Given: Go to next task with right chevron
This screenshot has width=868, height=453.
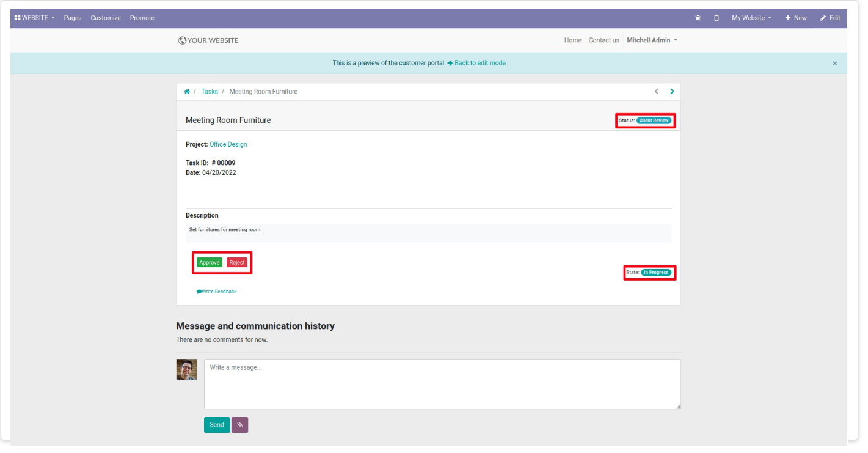Looking at the screenshot, I should (x=672, y=92).
